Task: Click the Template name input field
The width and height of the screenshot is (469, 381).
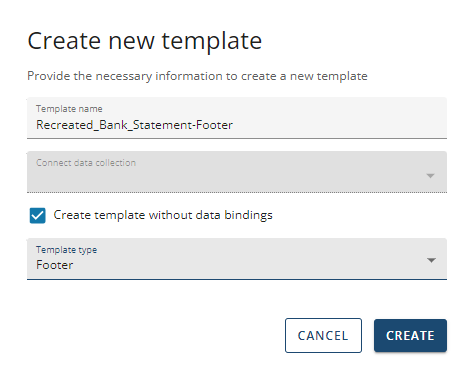Action: (x=237, y=118)
